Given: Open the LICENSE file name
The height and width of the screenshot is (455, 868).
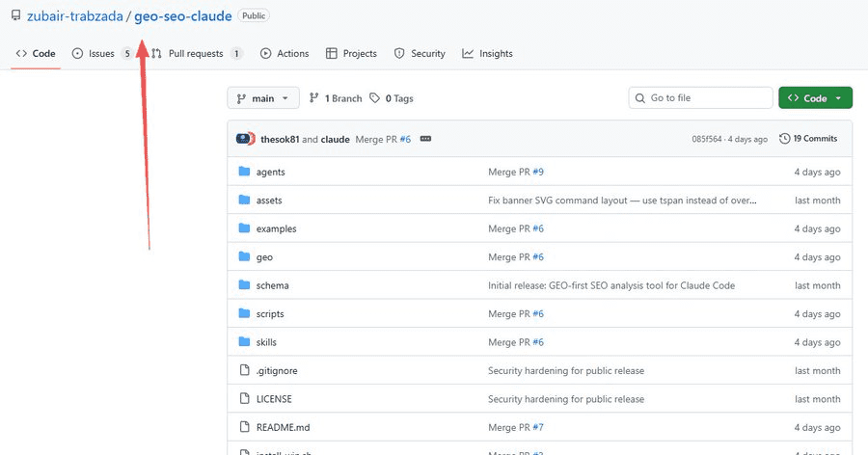Looking at the screenshot, I should click(x=274, y=398).
